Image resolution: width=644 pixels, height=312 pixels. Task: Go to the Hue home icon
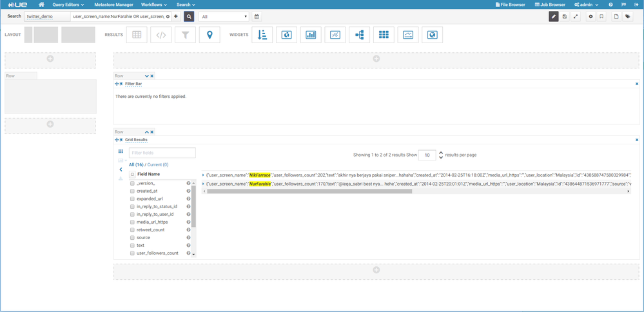pyautogui.click(x=41, y=5)
